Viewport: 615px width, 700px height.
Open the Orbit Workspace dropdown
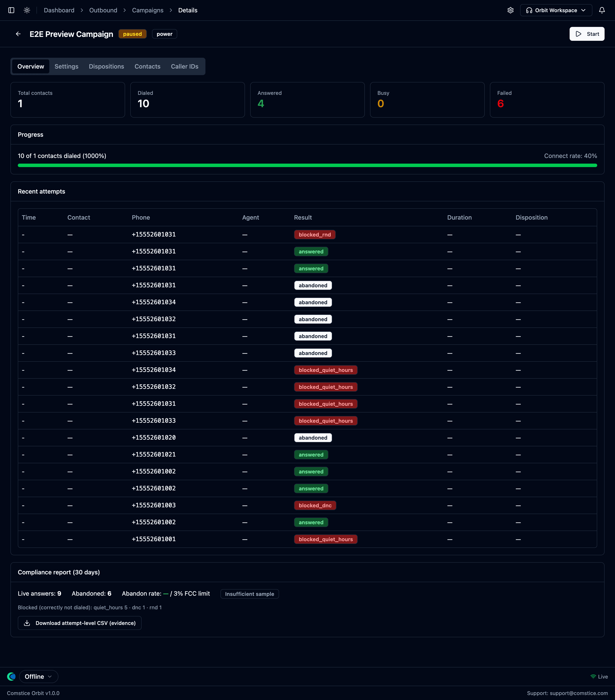click(556, 10)
